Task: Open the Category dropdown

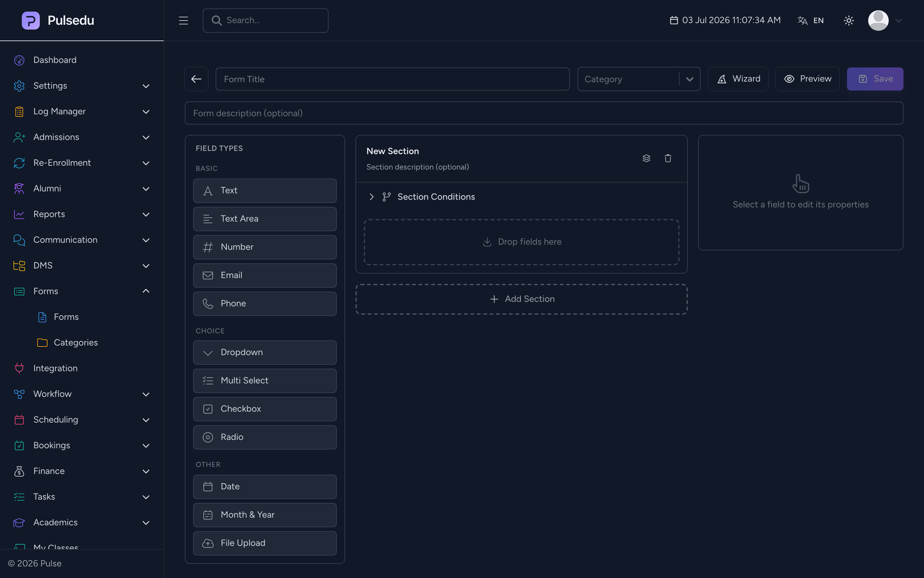Action: [639, 79]
